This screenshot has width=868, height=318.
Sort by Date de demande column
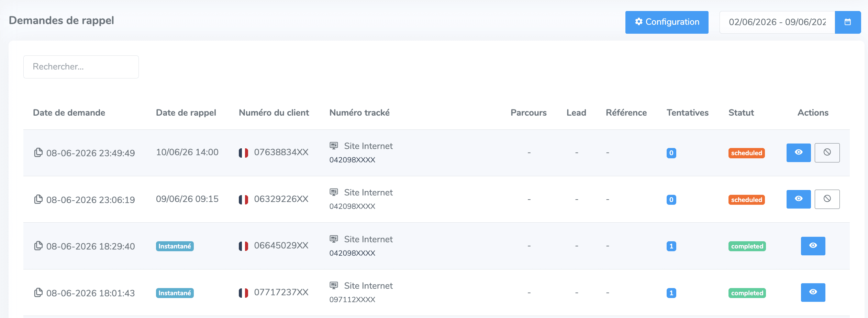pyautogui.click(x=69, y=113)
